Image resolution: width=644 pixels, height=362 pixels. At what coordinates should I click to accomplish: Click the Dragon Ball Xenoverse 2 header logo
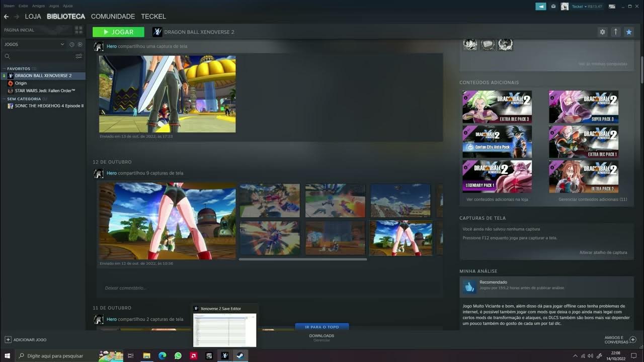point(157,32)
